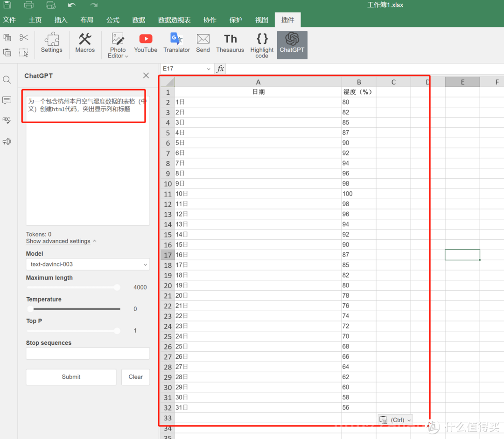Switch to the 数据 tab

point(139,20)
